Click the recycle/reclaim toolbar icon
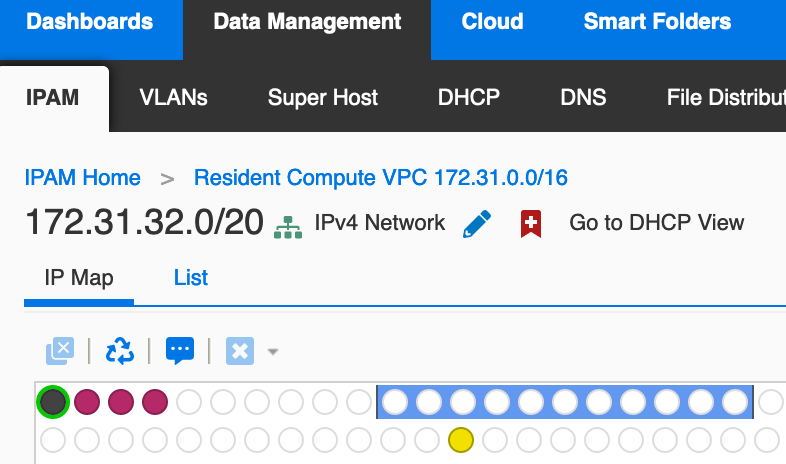786x464 pixels. (119, 351)
